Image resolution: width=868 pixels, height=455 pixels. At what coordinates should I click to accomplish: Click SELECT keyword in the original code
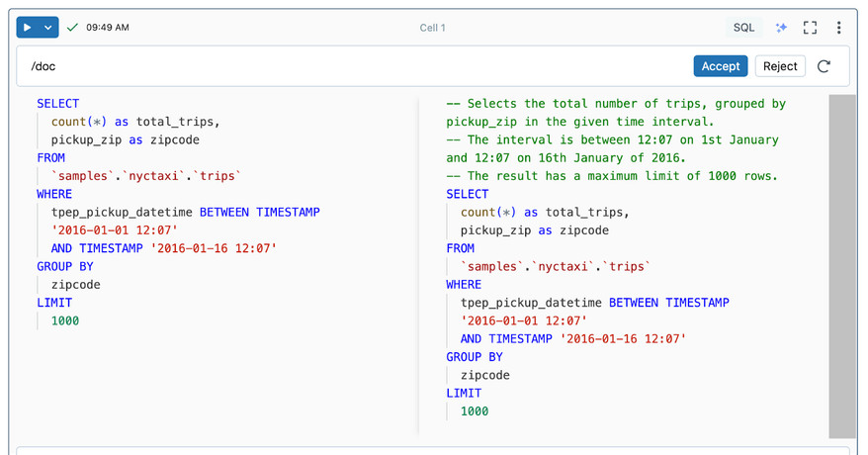pyautogui.click(x=58, y=103)
